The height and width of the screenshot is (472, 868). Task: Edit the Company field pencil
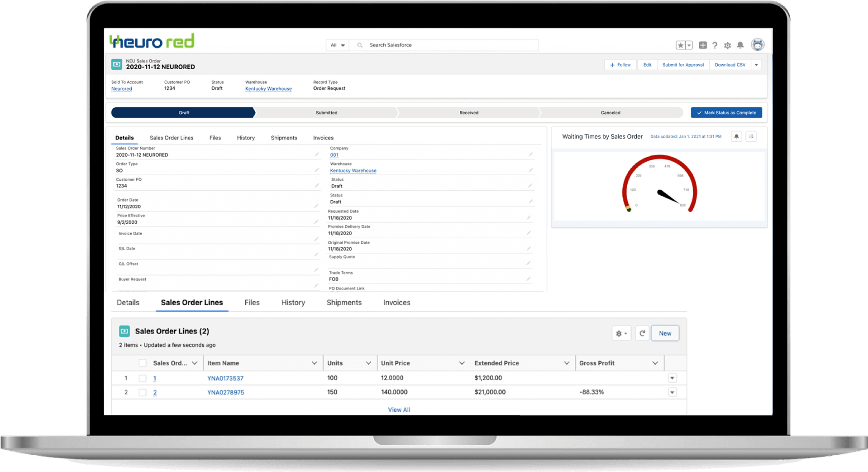tap(531, 154)
